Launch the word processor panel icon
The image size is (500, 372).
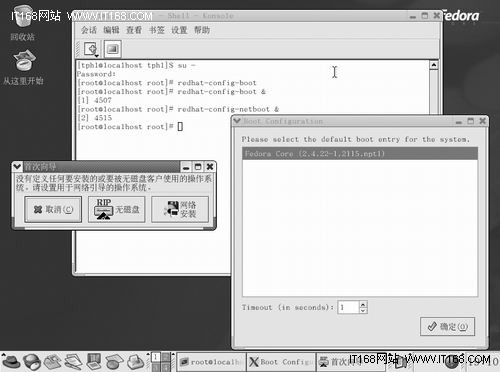73,362
